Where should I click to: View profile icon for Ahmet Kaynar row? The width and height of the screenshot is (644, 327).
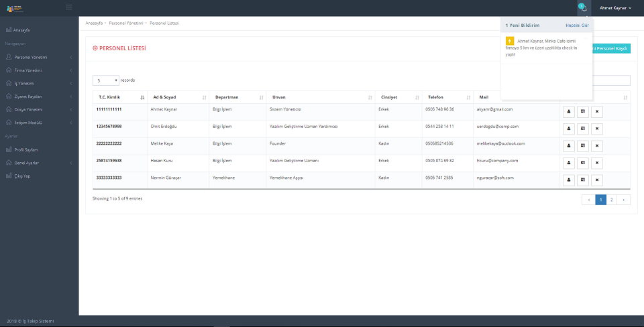click(568, 112)
